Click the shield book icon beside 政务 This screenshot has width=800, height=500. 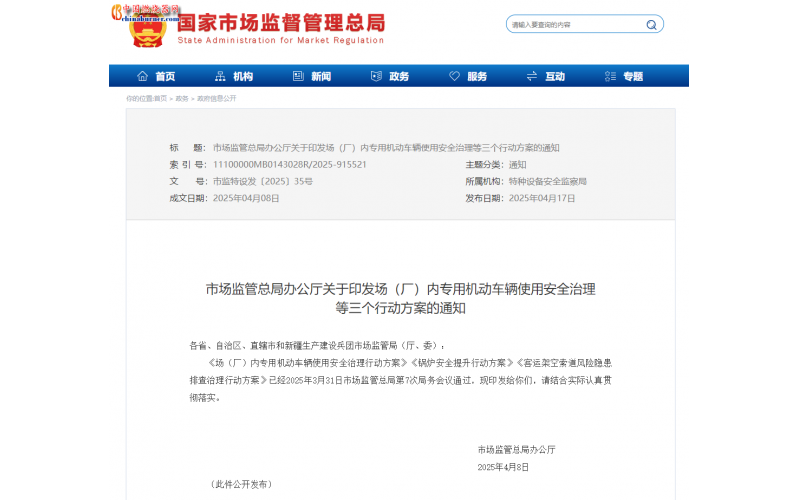(x=376, y=76)
